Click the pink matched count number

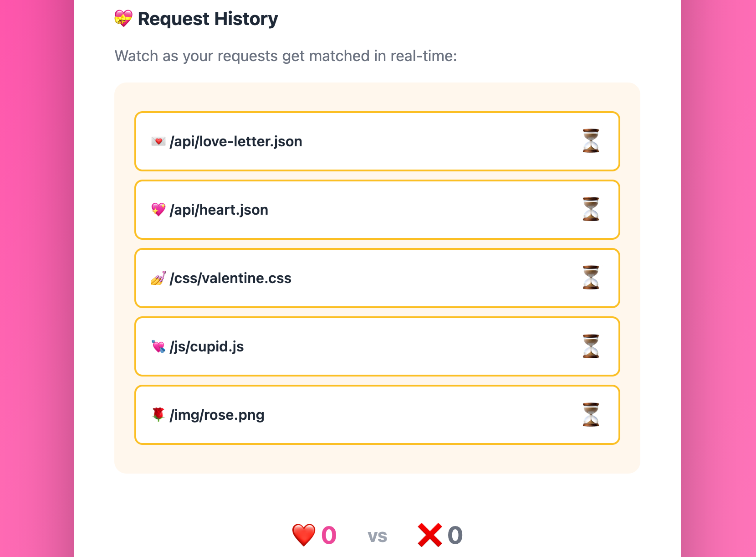click(329, 536)
